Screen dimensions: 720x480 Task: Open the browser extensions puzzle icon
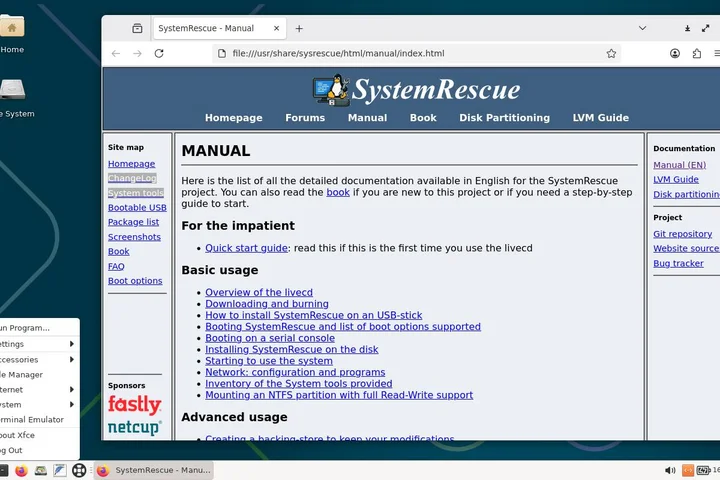point(697,53)
